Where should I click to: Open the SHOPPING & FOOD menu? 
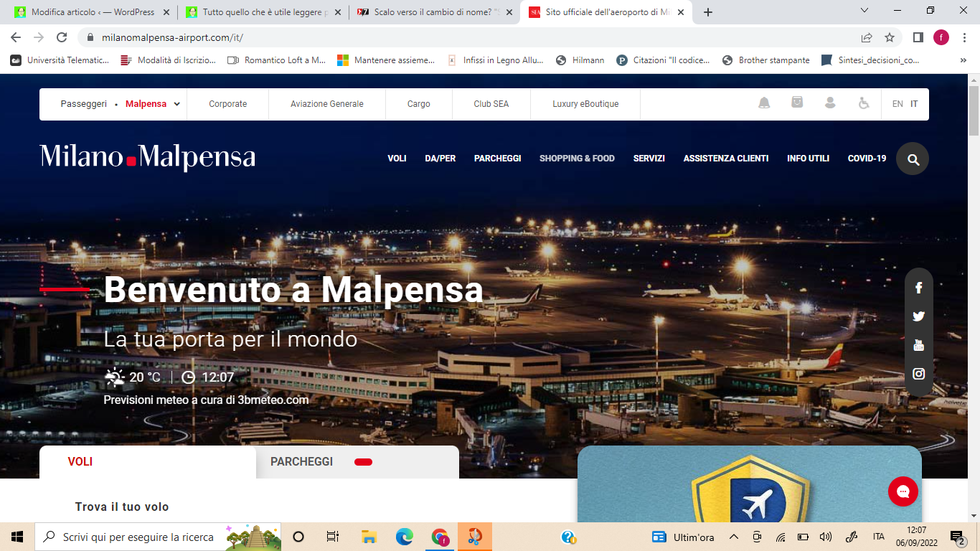tap(577, 159)
